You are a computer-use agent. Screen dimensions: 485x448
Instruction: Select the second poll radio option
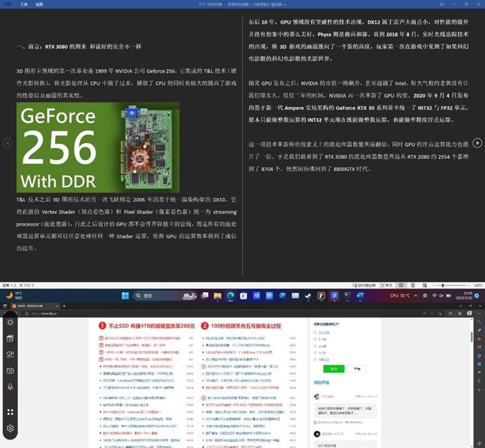point(315,339)
